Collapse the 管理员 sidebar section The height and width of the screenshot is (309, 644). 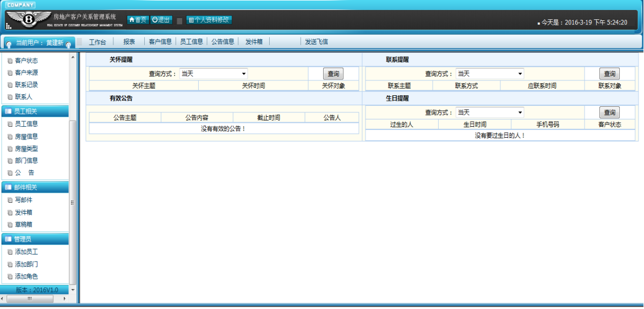point(35,239)
